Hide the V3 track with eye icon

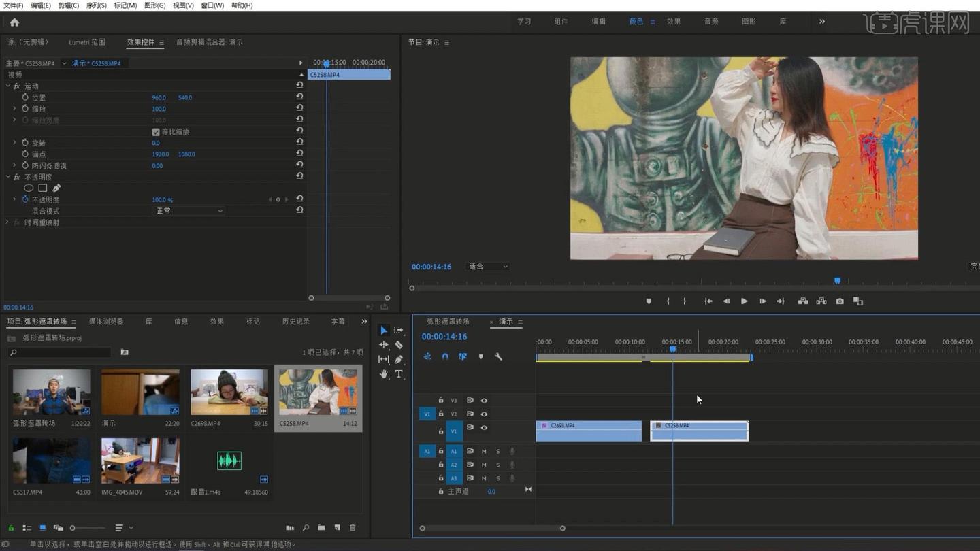[x=484, y=401]
